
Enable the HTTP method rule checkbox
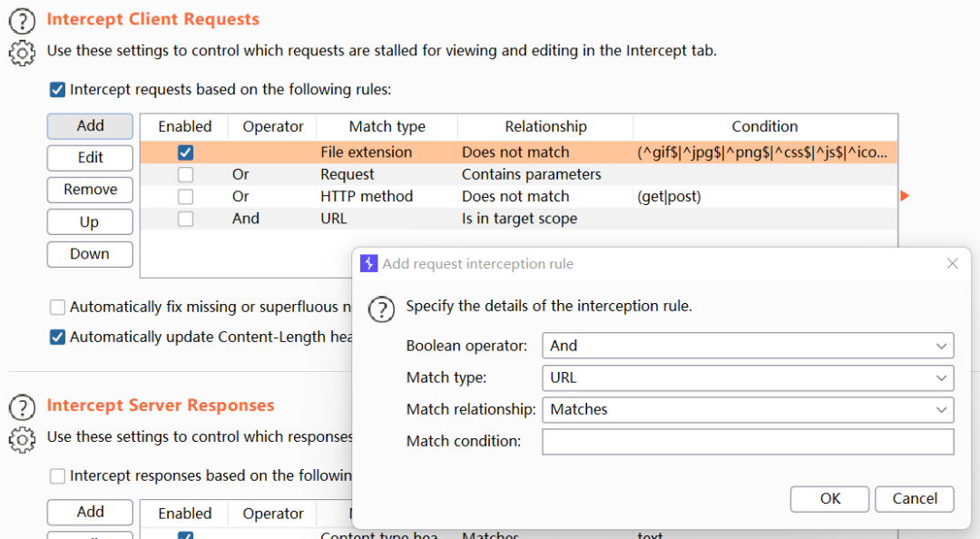coord(186,196)
